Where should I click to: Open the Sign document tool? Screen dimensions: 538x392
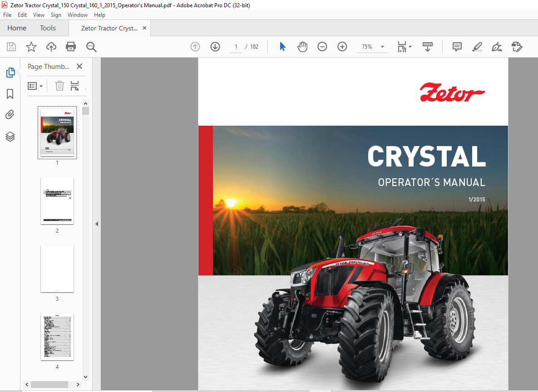click(x=497, y=47)
